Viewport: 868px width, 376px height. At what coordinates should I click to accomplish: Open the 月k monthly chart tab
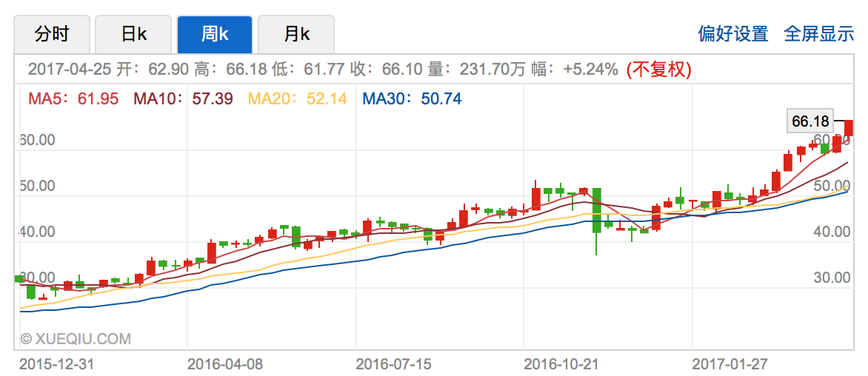pyautogui.click(x=296, y=34)
